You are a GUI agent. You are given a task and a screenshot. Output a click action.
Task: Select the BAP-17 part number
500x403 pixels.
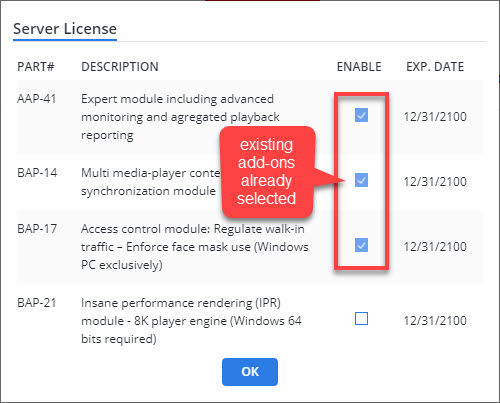click(x=37, y=229)
